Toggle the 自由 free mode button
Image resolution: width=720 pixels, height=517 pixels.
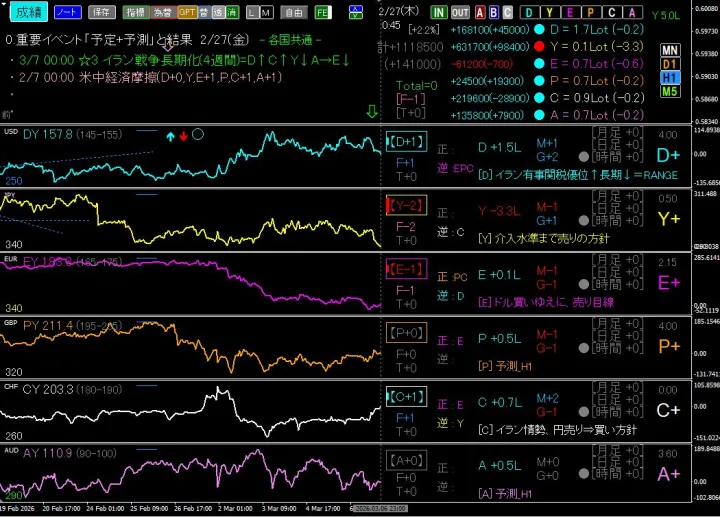pyautogui.click(x=293, y=12)
